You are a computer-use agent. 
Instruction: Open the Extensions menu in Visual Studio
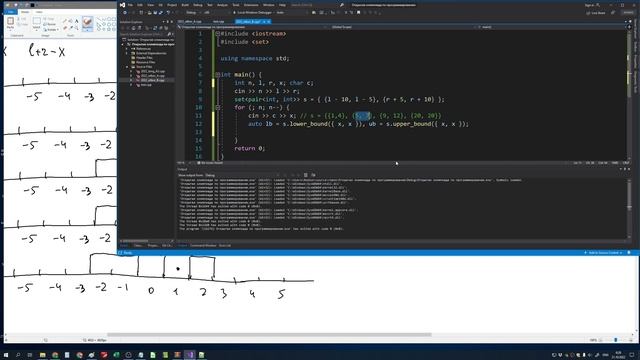251,5
